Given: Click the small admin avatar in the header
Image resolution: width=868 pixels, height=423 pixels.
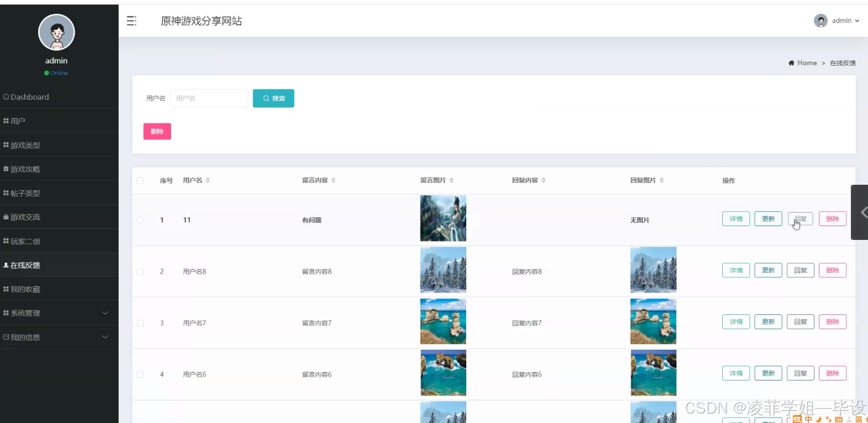Looking at the screenshot, I should (821, 21).
